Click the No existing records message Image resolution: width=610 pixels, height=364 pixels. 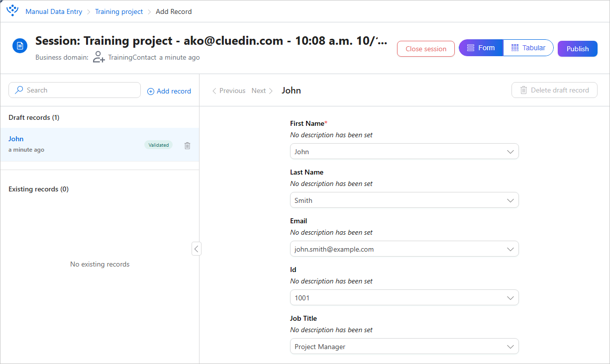[100, 264]
